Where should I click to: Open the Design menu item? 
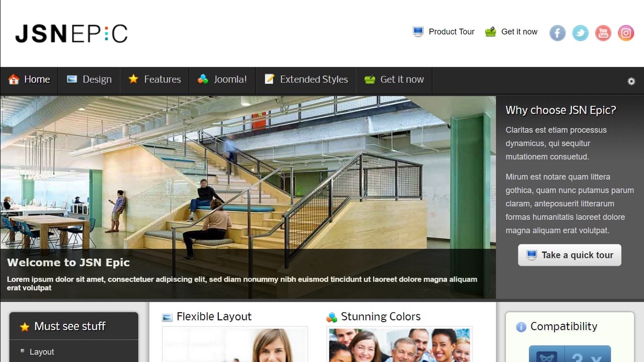point(90,79)
